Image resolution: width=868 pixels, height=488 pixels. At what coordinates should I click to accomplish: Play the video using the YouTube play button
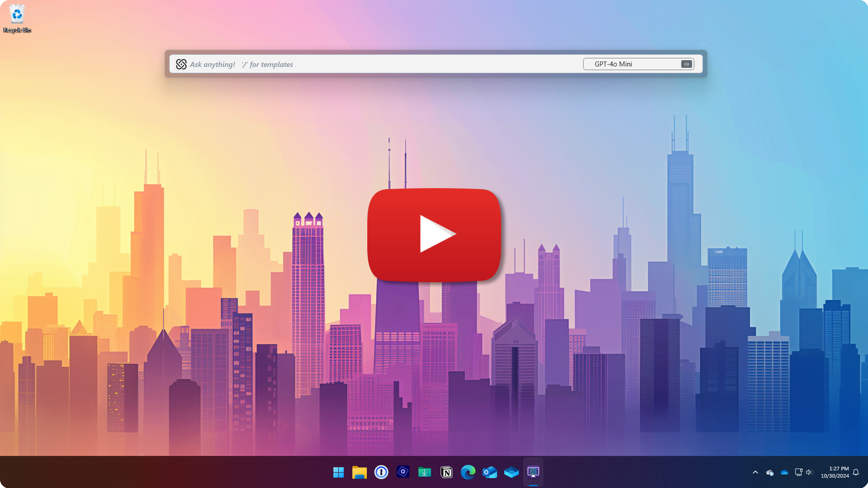(434, 235)
